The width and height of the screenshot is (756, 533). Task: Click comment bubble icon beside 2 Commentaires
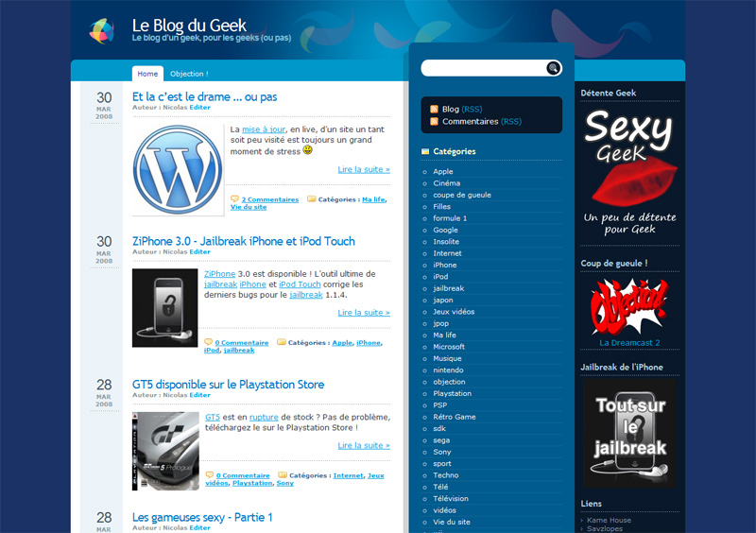point(234,198)
